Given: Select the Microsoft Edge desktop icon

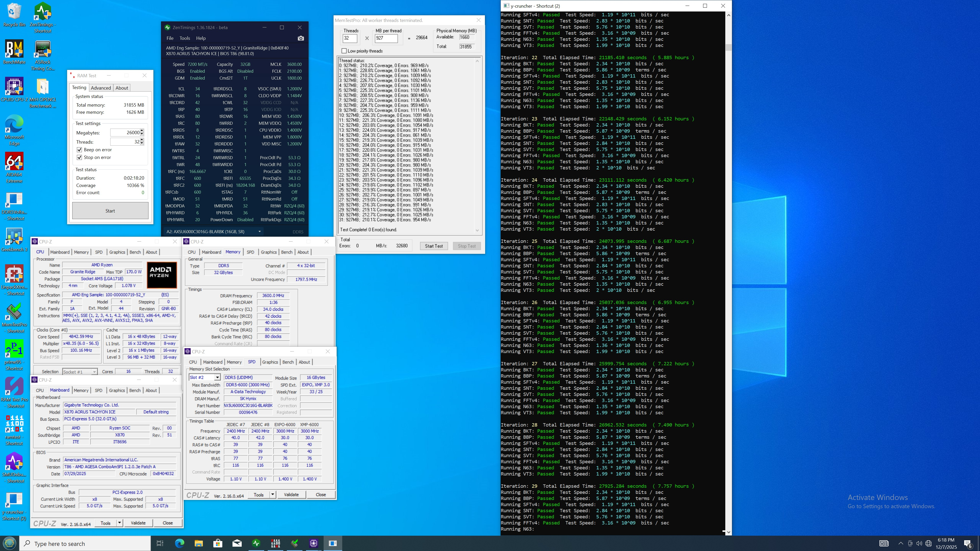Looking at the screenshot, I should click(x=14, y=130).
